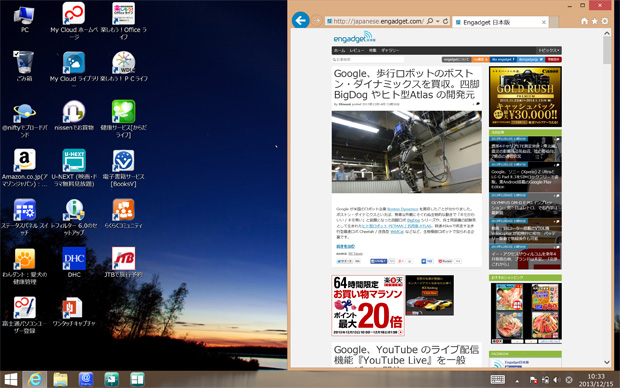
Task: Click the Canon Gold Rush ad banner
Action: 525,97
